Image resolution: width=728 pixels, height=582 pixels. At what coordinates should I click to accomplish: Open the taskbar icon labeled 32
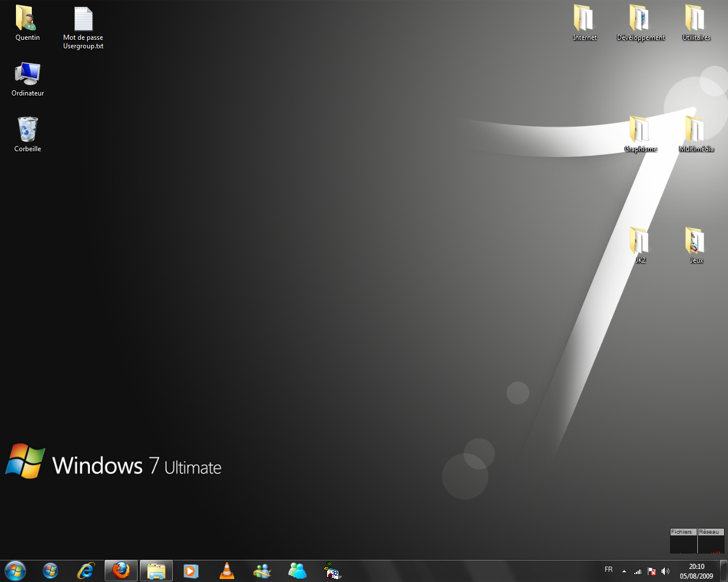(332, 571)
